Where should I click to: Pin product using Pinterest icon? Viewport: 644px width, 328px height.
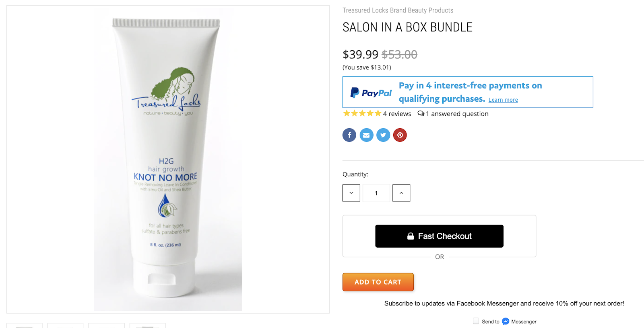tap(400, 135)
